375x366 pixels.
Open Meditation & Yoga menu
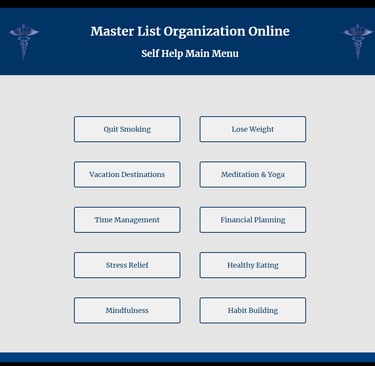[253, 174]
